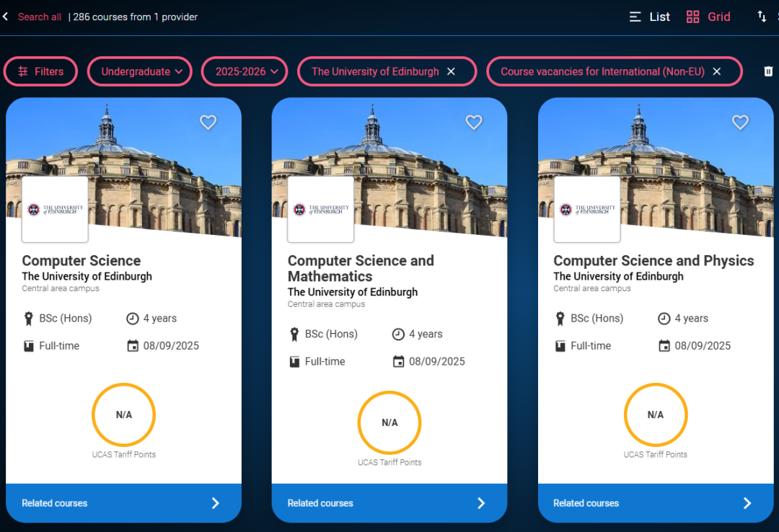Image resolution: width=779 pixels, height=532 pixels.
Task: Click chevron arrow on Computer Science and Mathematics footer
Action: coord(481,503)
